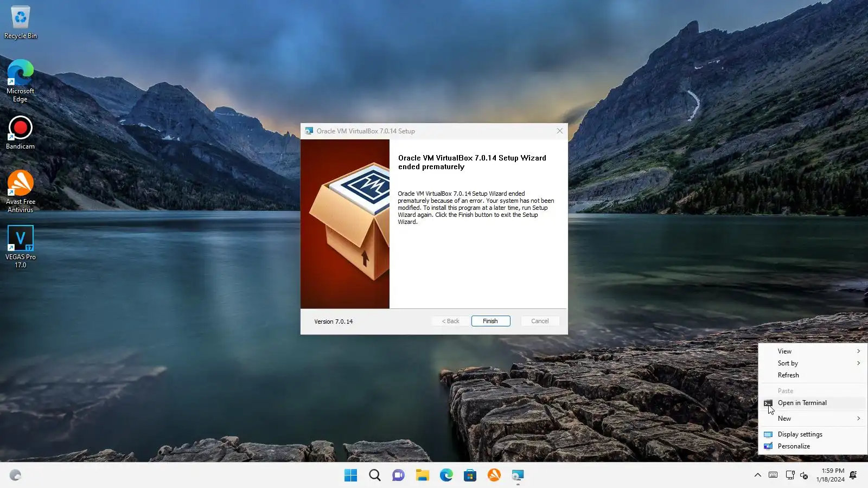Click the Cancel button in Setup

(540, 321)
